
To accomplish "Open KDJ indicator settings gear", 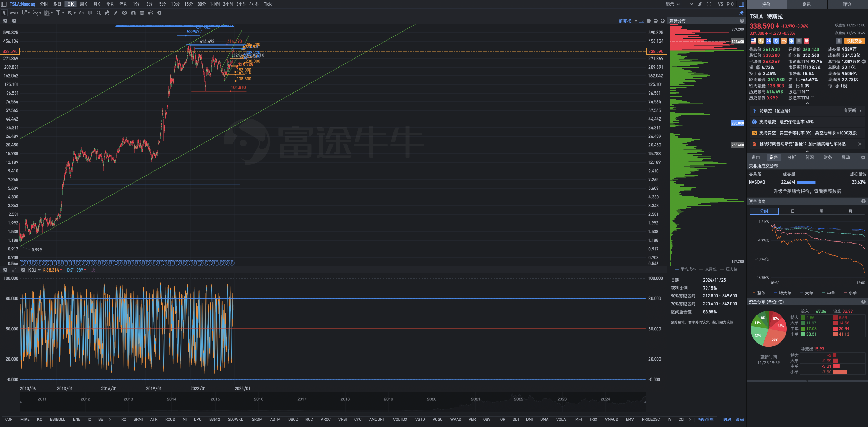I will point(5,270).
